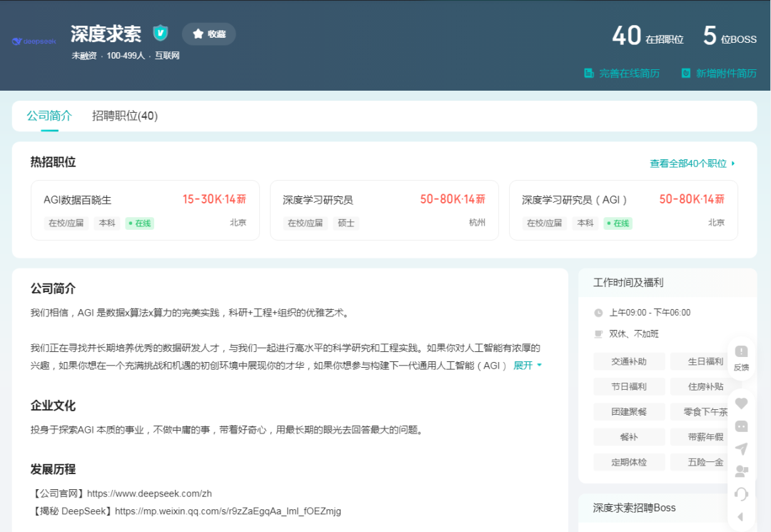Click 住房补贴 benefit tag

tap(705, 386)
